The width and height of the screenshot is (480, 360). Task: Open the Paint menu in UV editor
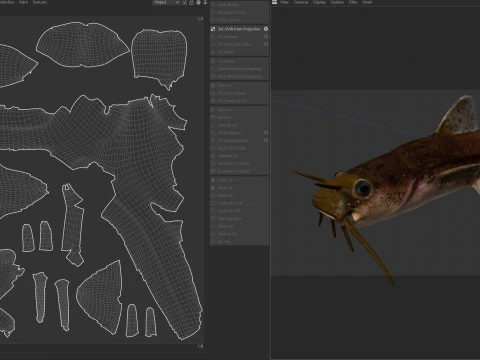(23, 2)
